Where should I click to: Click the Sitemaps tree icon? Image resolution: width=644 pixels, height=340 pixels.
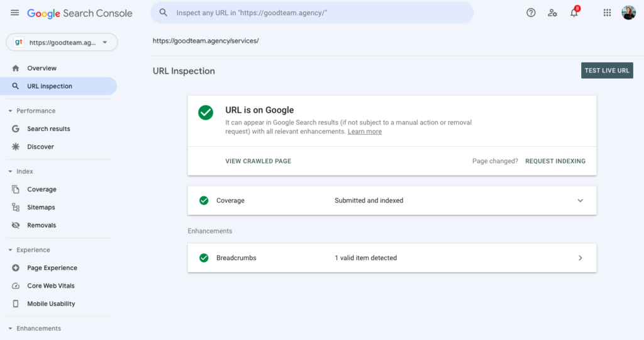tap(16, 207)
